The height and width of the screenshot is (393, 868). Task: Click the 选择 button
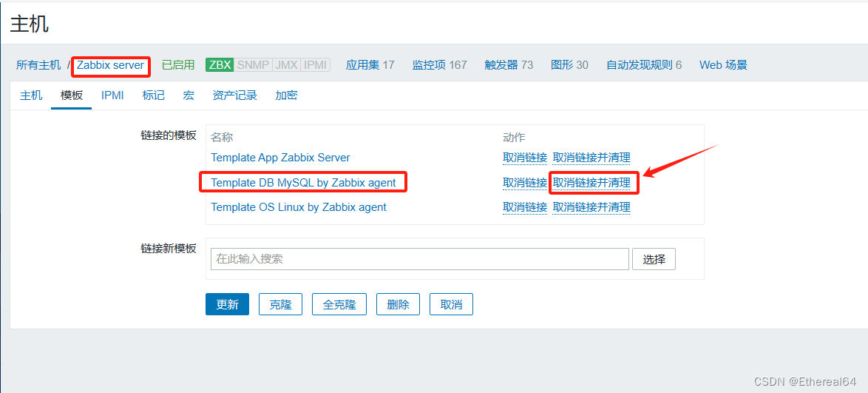tap(654, 259)
